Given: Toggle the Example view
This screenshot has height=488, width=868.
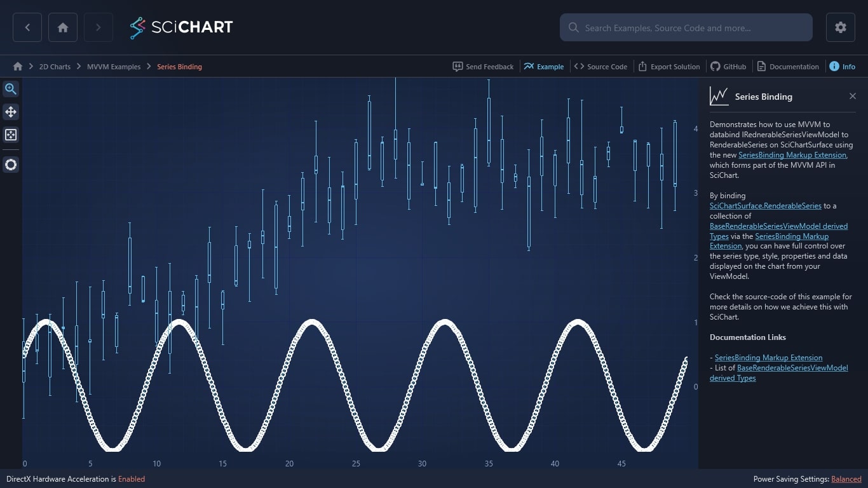Looking at the screenshot, I should point(544,66).
